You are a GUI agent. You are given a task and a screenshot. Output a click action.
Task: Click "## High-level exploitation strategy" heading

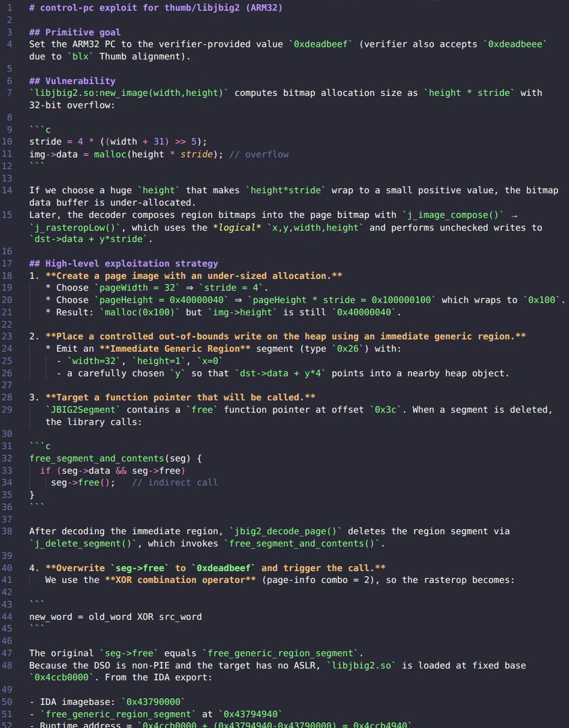click(124, 263)
